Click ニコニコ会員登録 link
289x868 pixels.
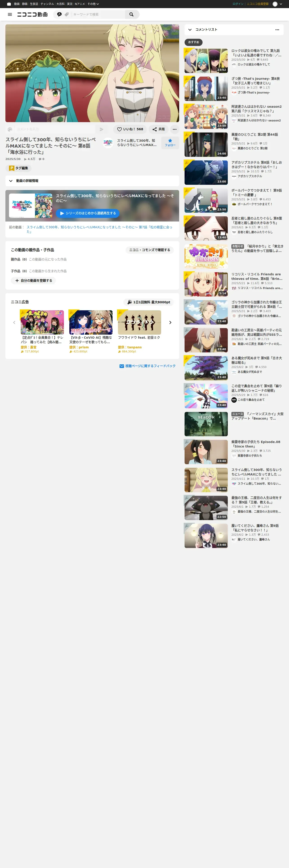(x=258, y=4)
